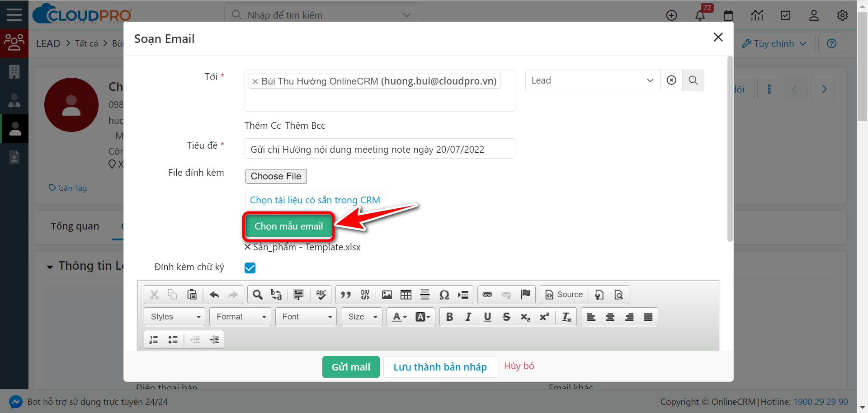This screenshot has height=413, width=868.
Task: Remove text formatting
Action: (566, 317)
